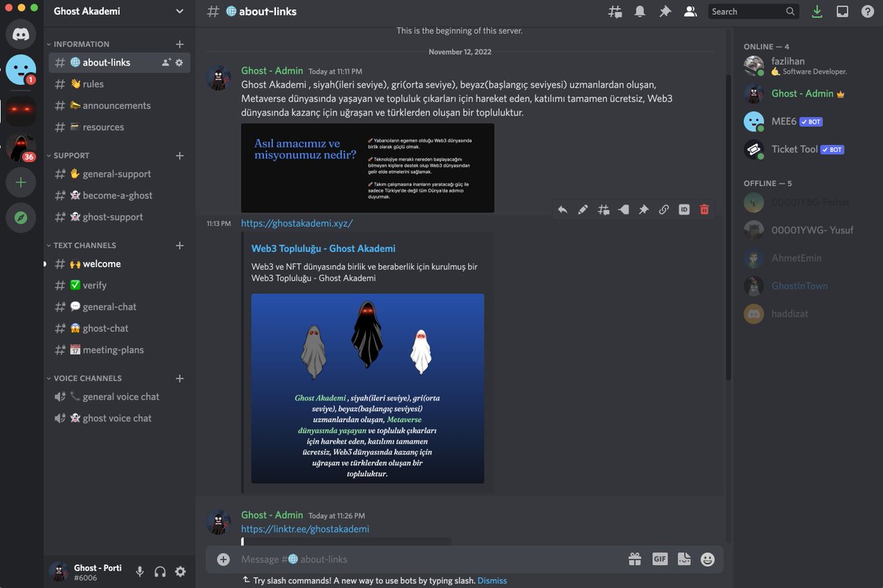Viewport: 883px width, 588px height.
Task: Open the Ghost Akademi server icon with red eyes
Action: (21, 110)
